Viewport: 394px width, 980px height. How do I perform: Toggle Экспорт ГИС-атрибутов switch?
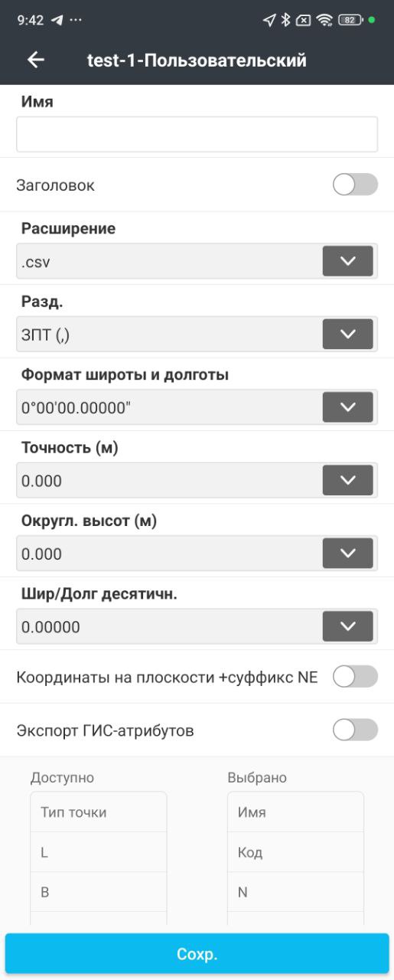(x=355, y=730)
